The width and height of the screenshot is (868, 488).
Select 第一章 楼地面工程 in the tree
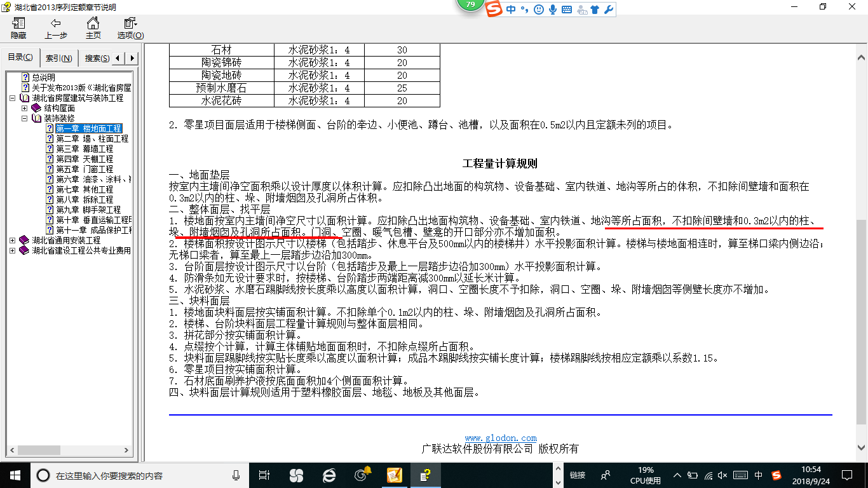pos(88,128)
